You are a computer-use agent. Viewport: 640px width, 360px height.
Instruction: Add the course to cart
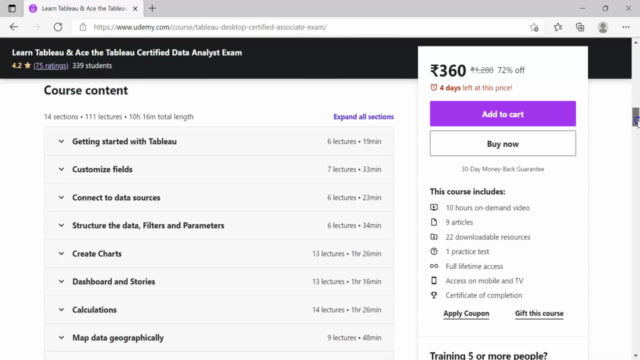coord(502,114)
